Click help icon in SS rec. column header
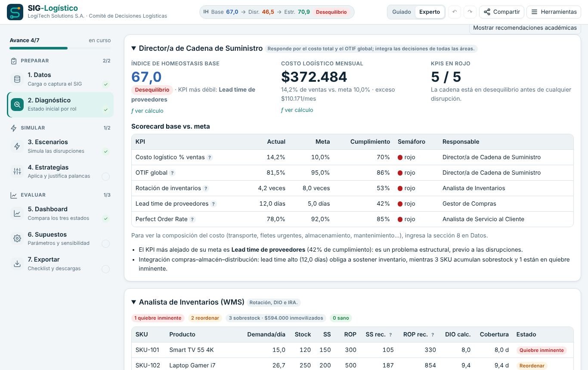Screen dimensions: 588x370 [390, 335]
